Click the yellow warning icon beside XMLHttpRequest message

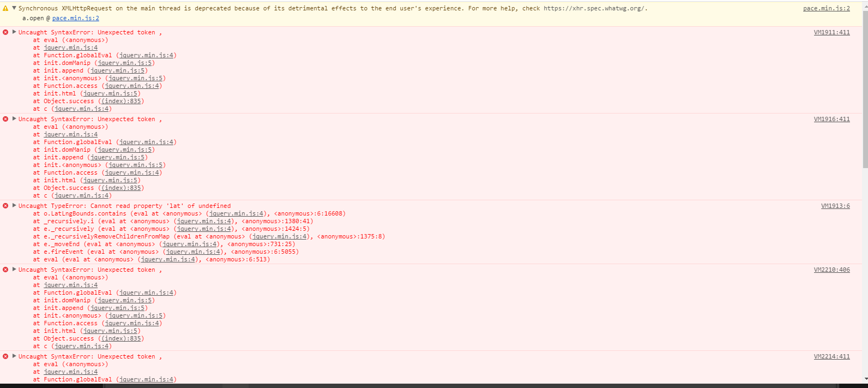tap(5, 8)
